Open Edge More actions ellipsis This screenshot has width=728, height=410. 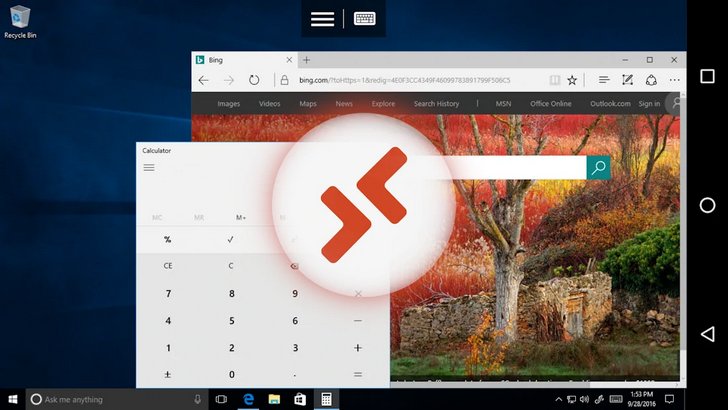[674, 80]
